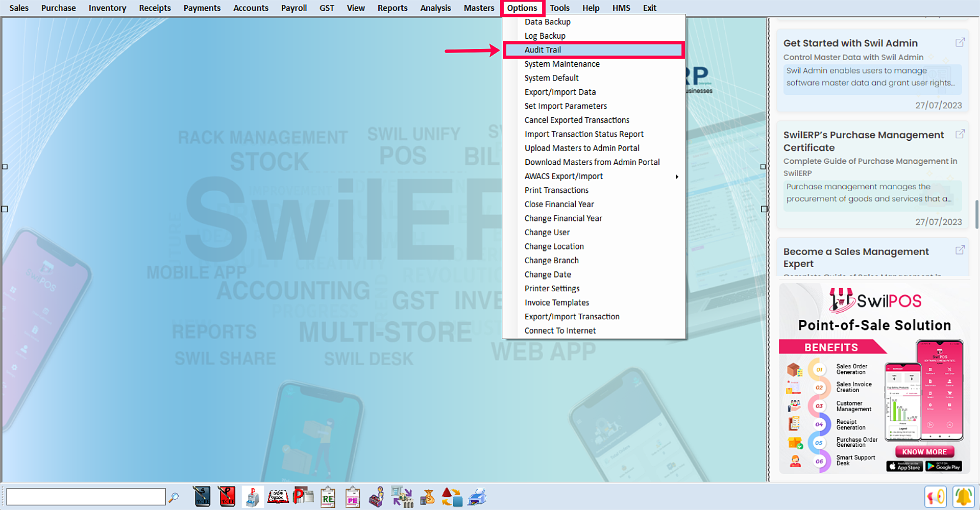Click the Google Play badge in SwilPOS banner
980x510 pixels.
pos(944,466)
